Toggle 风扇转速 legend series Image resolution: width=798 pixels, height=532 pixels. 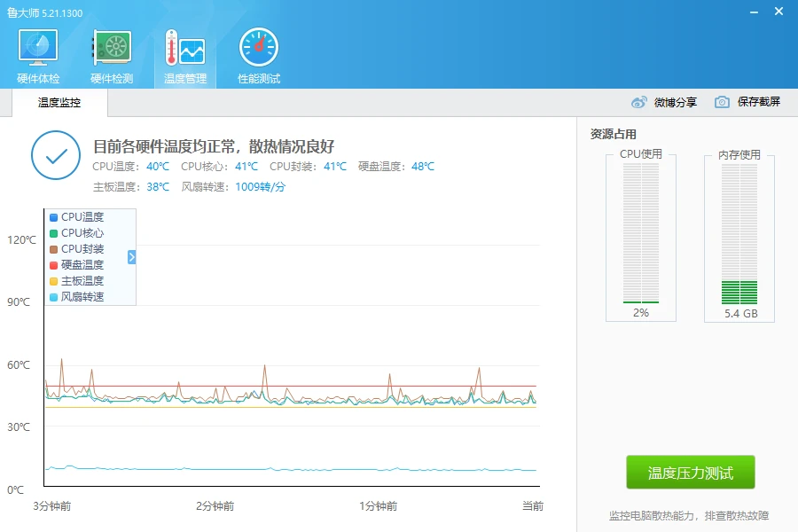click(77, 297)
